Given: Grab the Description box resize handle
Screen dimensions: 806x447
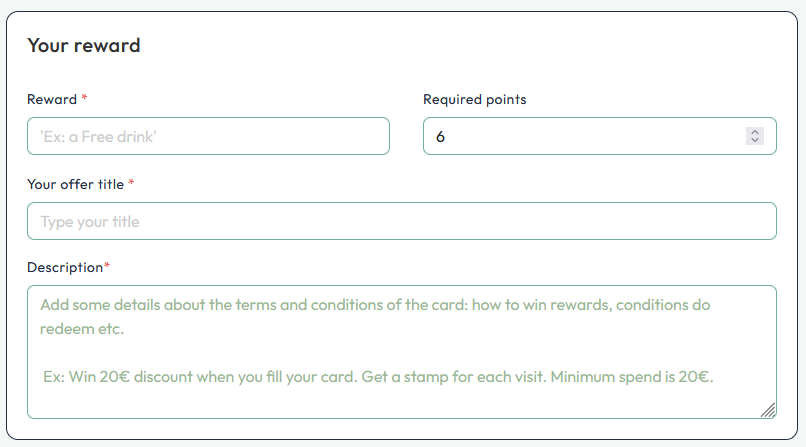Looking at the screenshot, I should click(768, 410).
